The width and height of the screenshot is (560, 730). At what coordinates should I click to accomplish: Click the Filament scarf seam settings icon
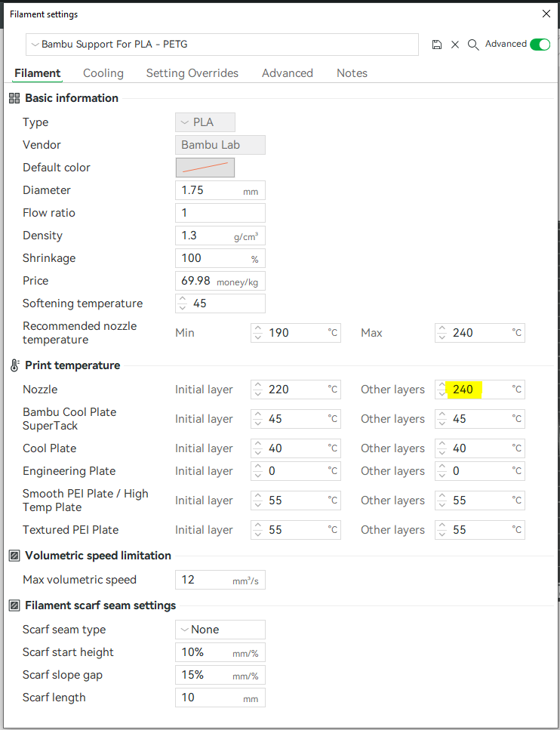click(x=14, y=605)
